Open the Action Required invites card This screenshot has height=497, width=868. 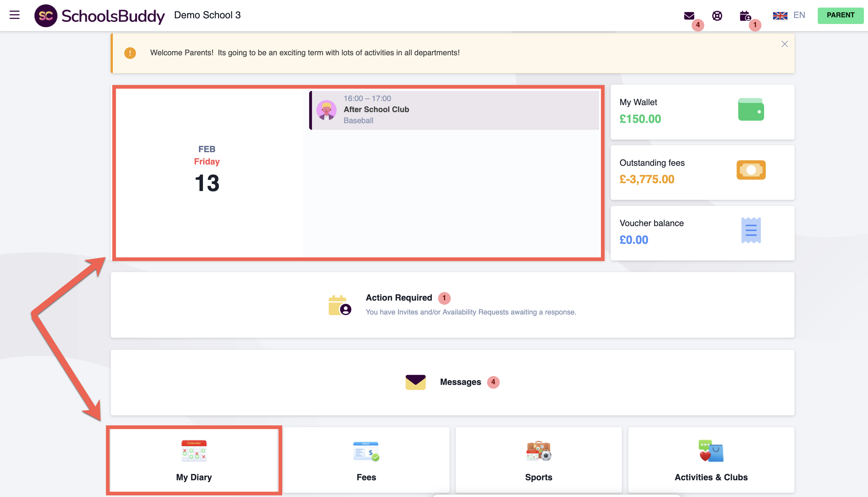[x=452, y=304]
